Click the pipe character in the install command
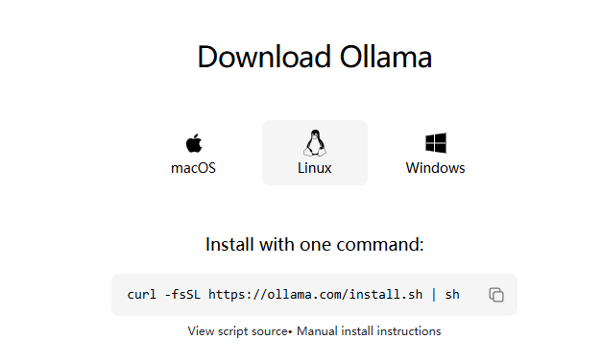The image size is (603, 364). tap(434, 295)
